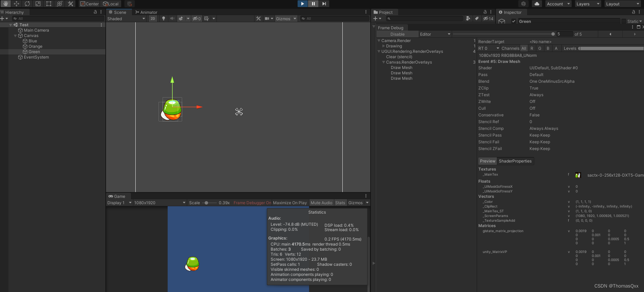Image resolution: width=644 pixels, height=292 pixels.
Task: Select the Rotate tool
Action: click(27, 4)
